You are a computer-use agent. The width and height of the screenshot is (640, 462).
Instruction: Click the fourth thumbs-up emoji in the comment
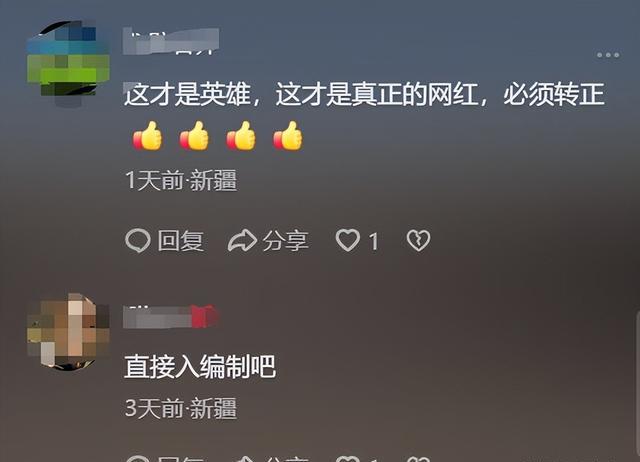(x=288, y=136)
